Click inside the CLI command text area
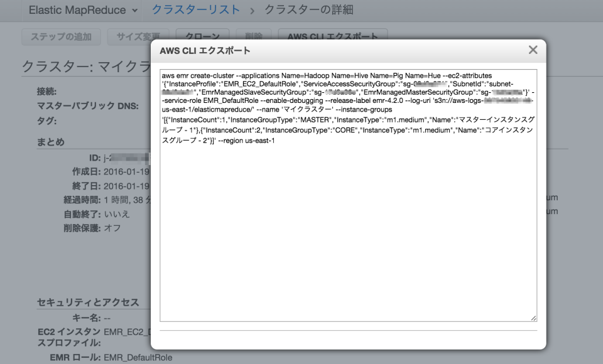Viewport: 603px width, 364px height. pos(348,195)
